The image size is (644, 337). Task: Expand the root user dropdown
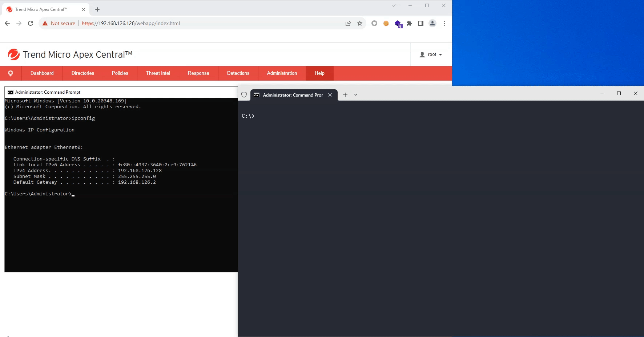(x=431, y=54)
